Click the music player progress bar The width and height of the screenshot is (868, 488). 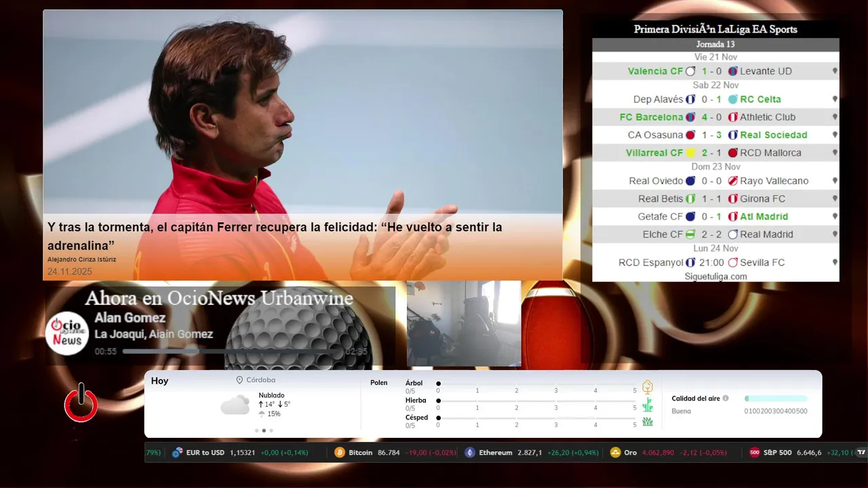coord(233,352)
